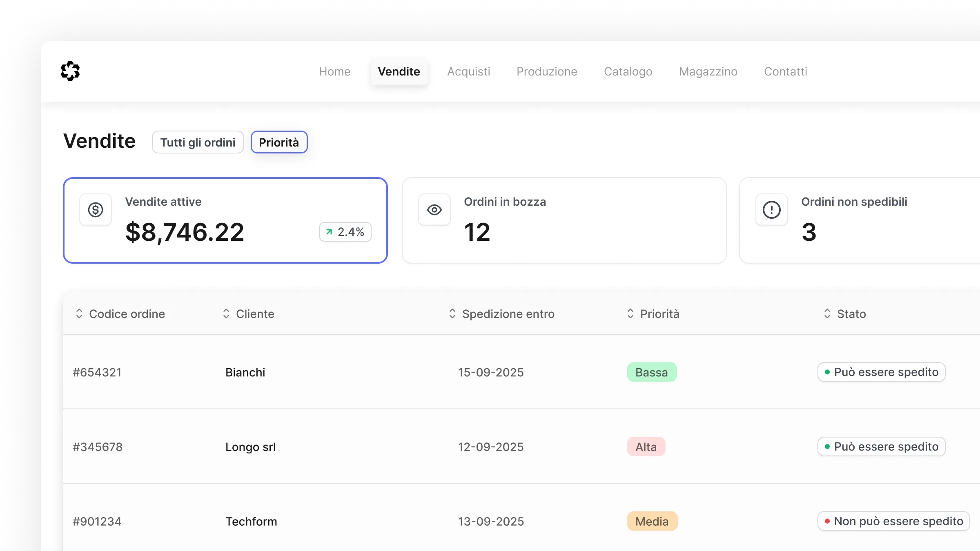
Task: Click the exclamation alert icon in Ordini non spedibili
Action: click(x=771, y=210)
